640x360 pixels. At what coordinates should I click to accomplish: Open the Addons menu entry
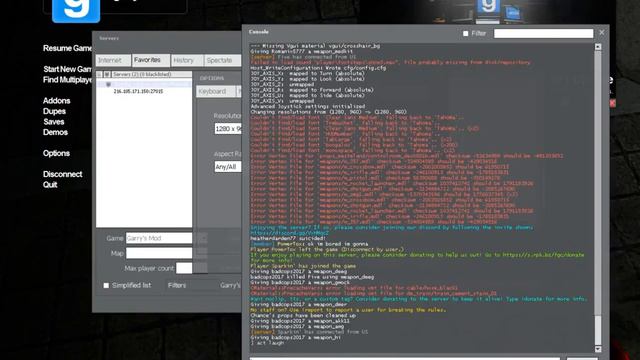[x=57, y=100]
